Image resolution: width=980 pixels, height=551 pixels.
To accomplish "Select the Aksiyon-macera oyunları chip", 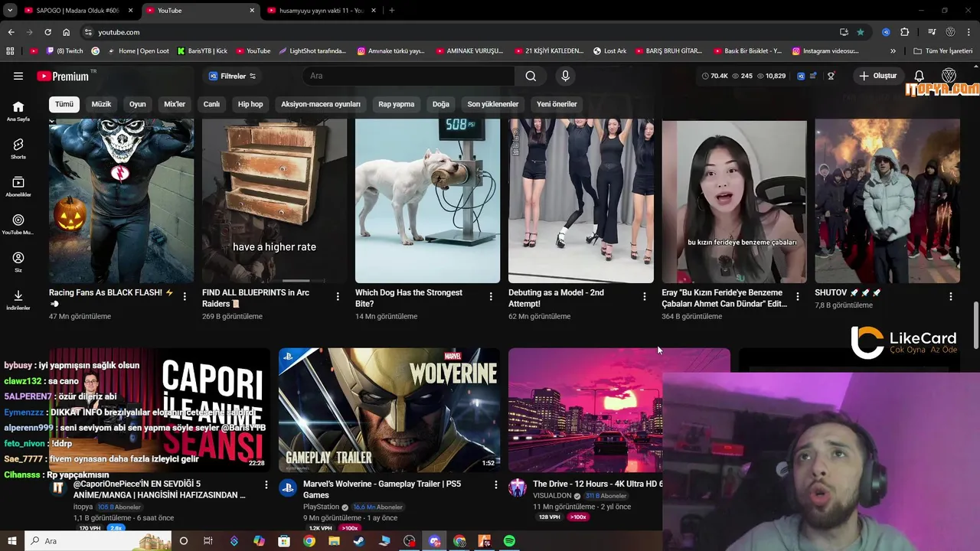I will click(x=321, y=104).
